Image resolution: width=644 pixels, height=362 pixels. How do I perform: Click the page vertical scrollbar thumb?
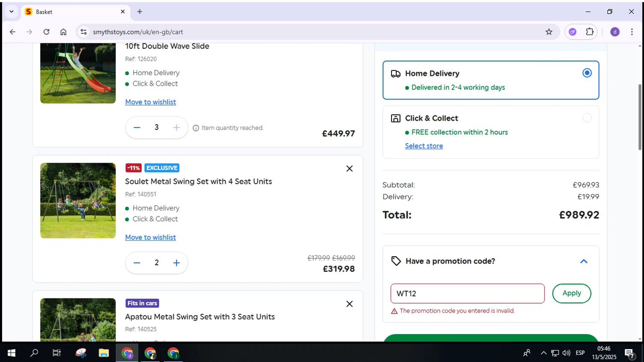point(640,117)
